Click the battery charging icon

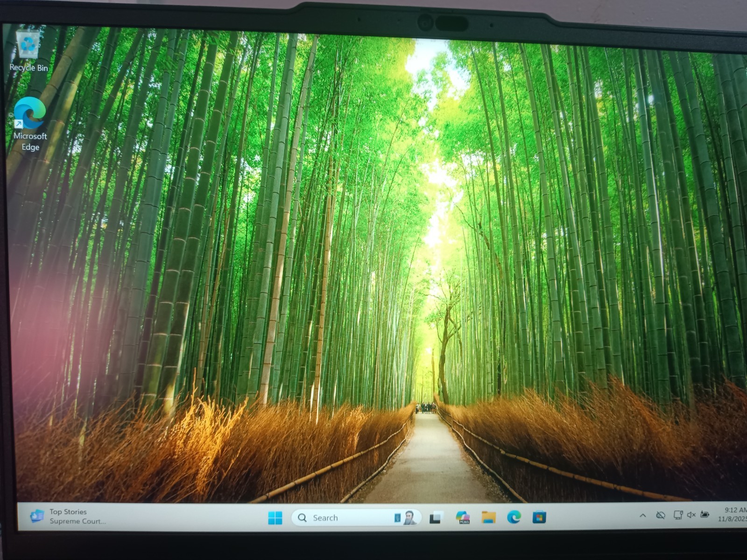point(705,514)
